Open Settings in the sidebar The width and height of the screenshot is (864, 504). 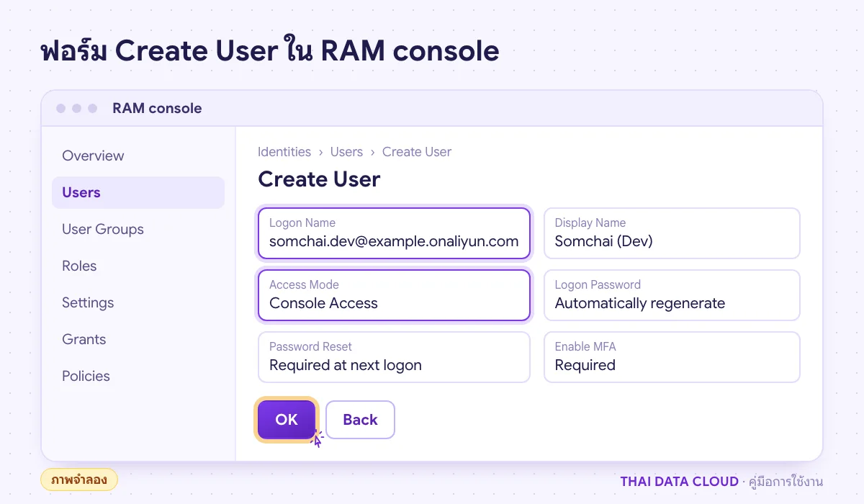click(x=138, y=302)
